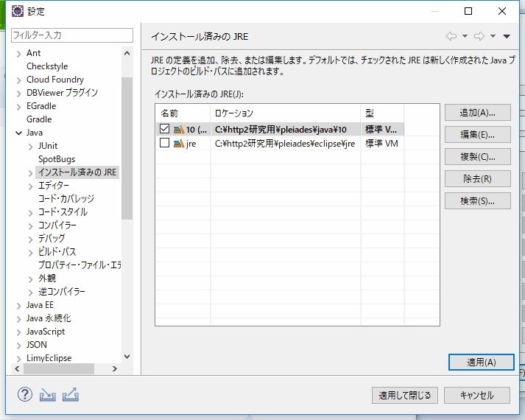Expand the コード・スタイル node

30,213
